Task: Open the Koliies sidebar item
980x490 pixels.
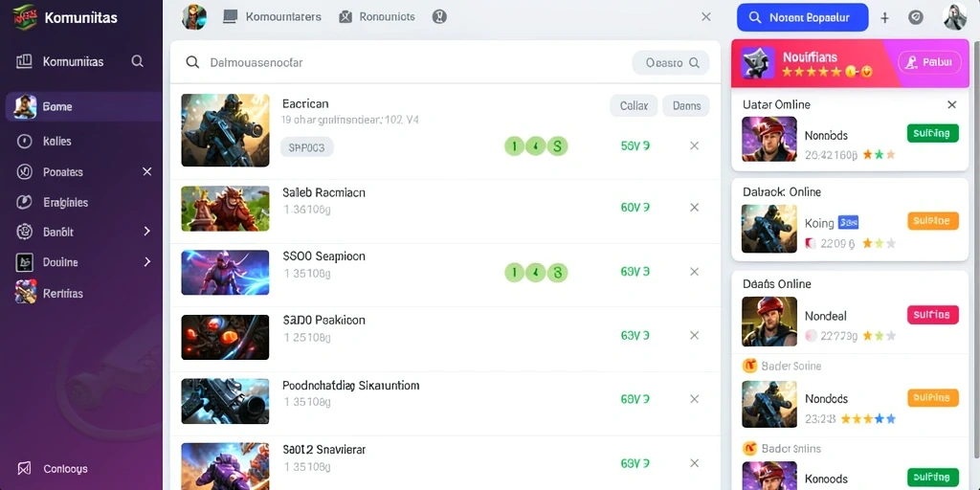Action: (x=56, y=142)
